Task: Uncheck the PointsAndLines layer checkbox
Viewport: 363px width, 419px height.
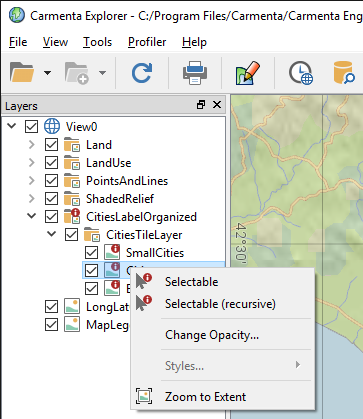Action: tap(51, 181)
